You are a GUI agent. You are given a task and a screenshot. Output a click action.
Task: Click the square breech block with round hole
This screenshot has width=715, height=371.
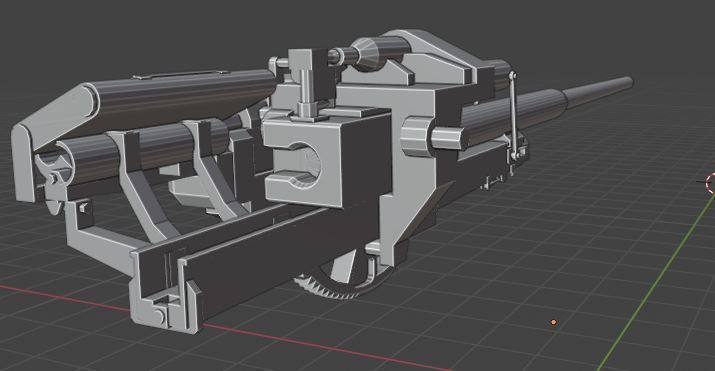click(305, 164)
